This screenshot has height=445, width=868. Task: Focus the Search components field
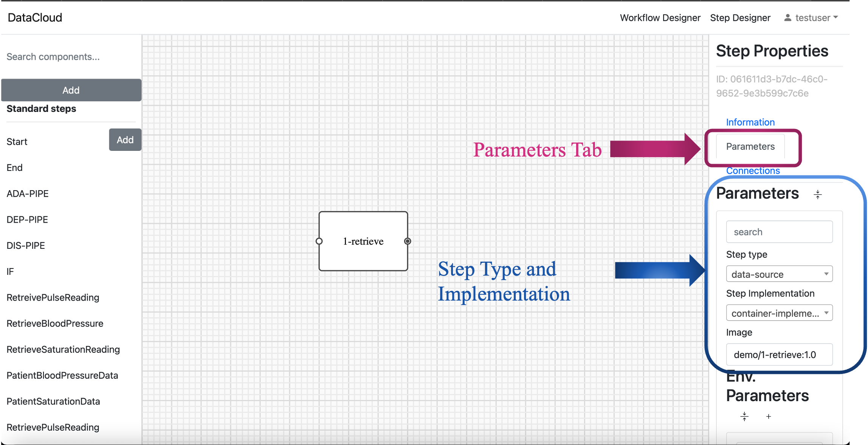click(x=71, y=57)
